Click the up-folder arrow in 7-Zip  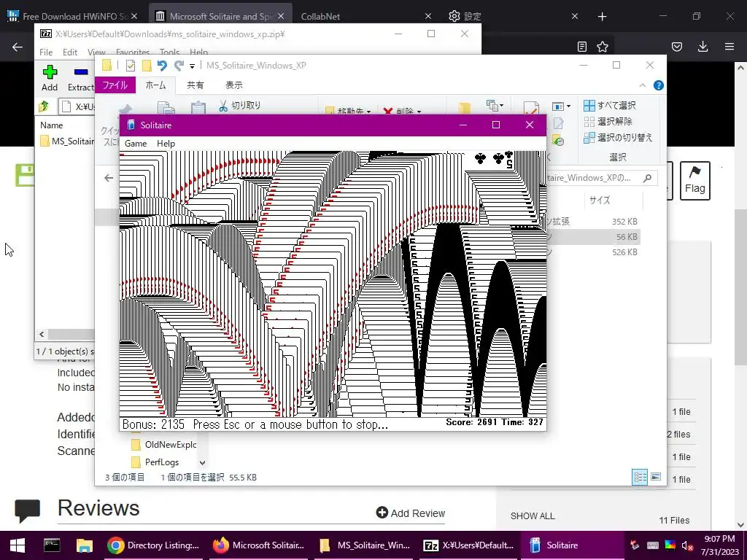(x=44, y=106)
